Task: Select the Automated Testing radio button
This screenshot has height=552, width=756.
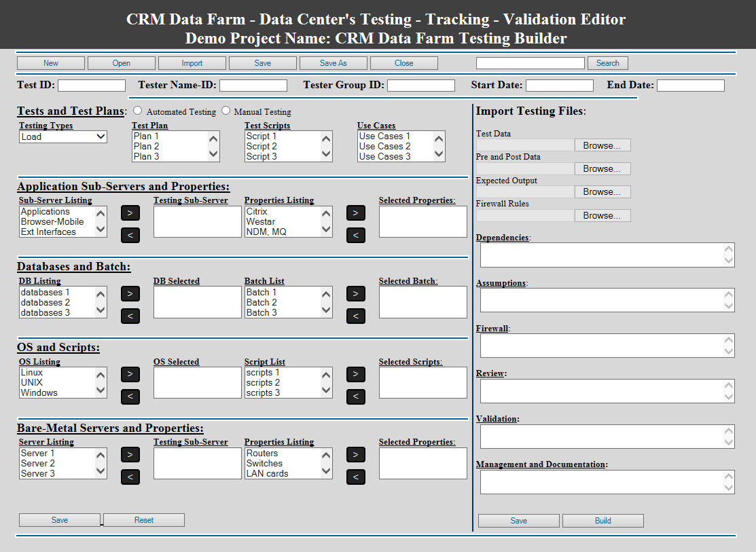Action: 137,111
